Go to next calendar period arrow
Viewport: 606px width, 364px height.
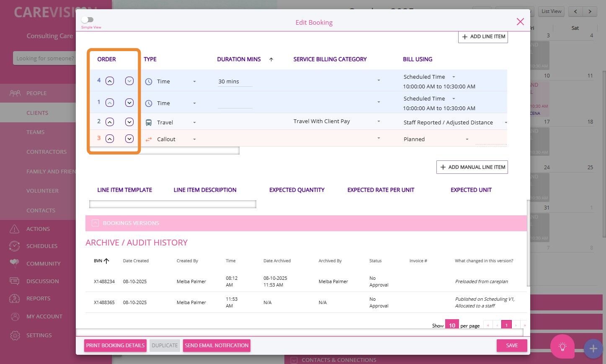coord(590,11)
